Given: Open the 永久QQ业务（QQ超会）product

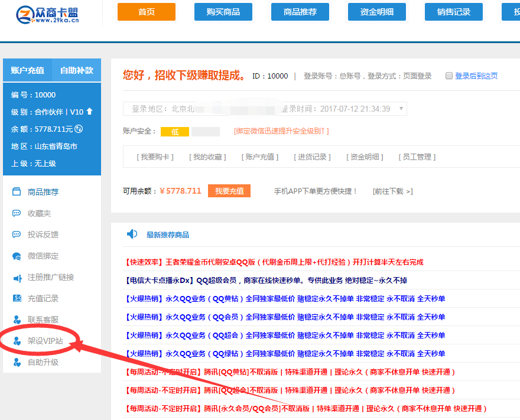Looking at the screenshot, I should click(285, 335).
